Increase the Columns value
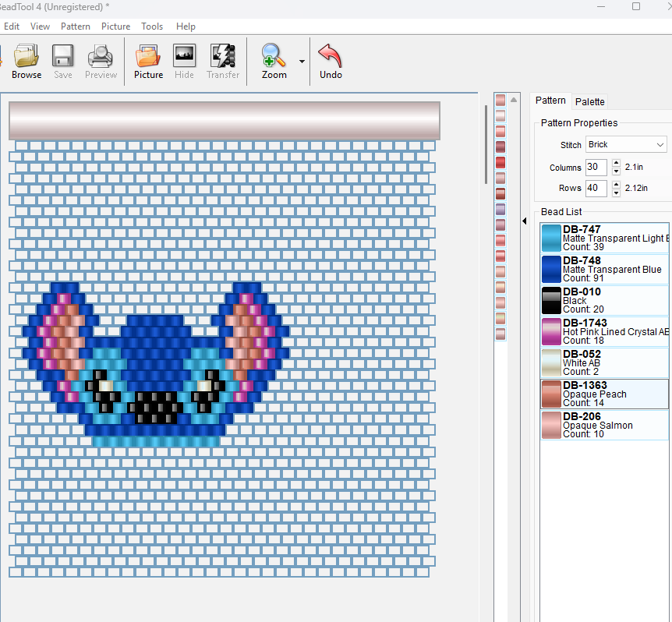Viewport: 672px width, 622px height. point(617,163)
